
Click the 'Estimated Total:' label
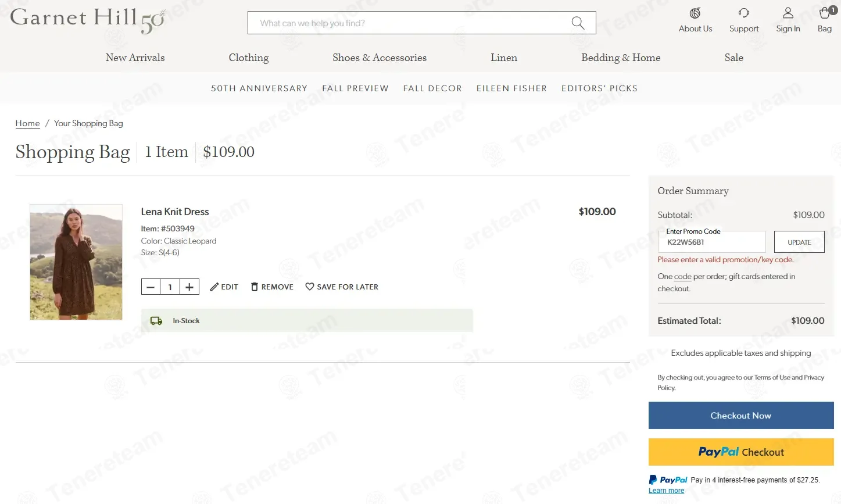pyautogui.click(x=689, y=321)
